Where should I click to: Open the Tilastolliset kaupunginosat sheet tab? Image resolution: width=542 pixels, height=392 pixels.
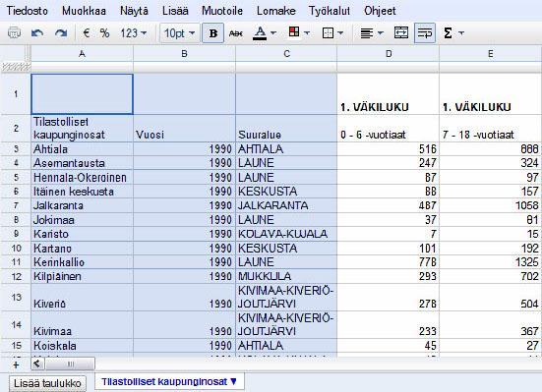(169, 381)
